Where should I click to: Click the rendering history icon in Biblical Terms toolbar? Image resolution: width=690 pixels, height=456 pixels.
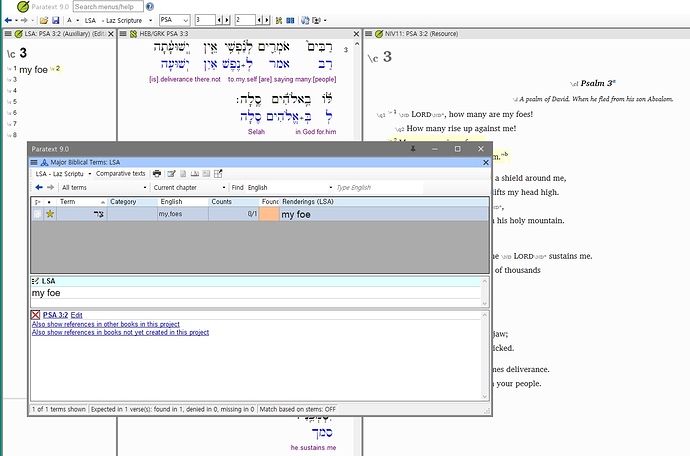195,174
